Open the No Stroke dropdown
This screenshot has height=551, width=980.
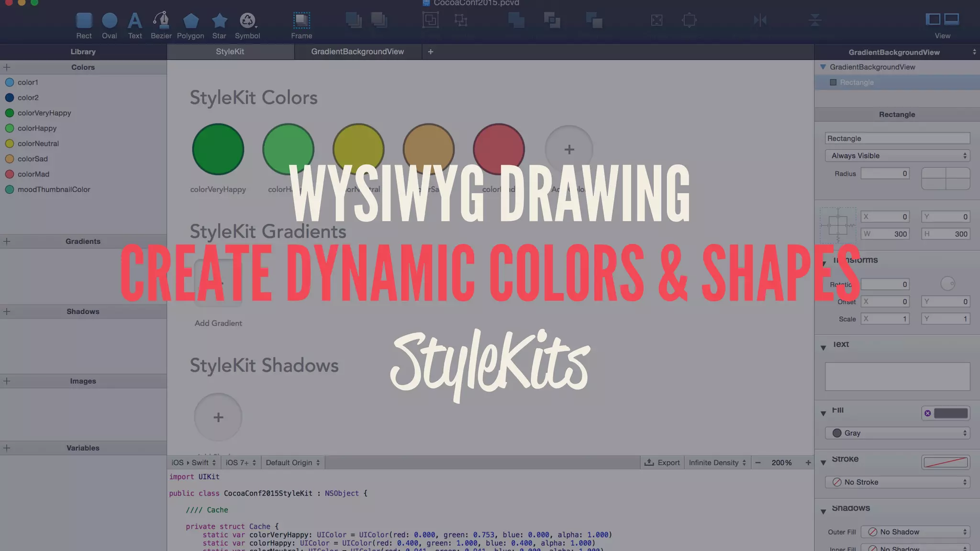897,482
